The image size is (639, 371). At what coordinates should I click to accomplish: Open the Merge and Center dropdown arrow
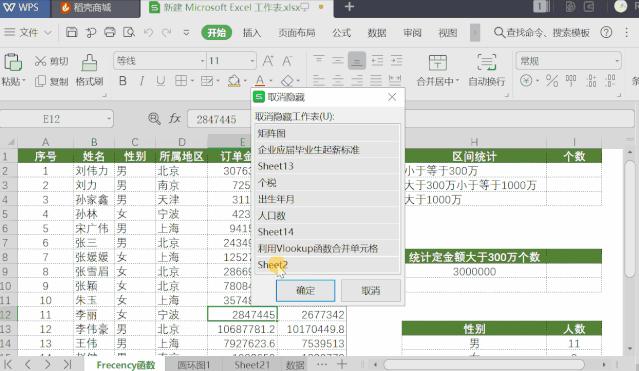(x=457, y=81)
